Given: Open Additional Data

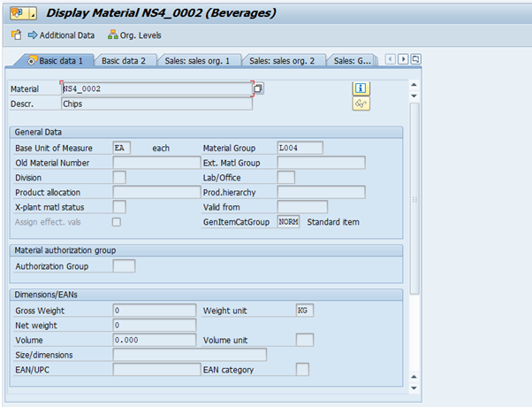Looking at the screenshot, I should tap(61, 35).
